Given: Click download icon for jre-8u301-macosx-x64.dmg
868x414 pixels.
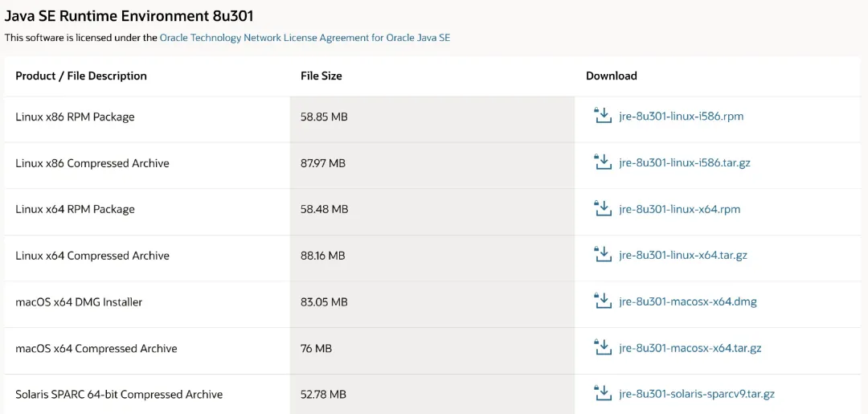Looking at the screenshot, I should pos(602,301).
